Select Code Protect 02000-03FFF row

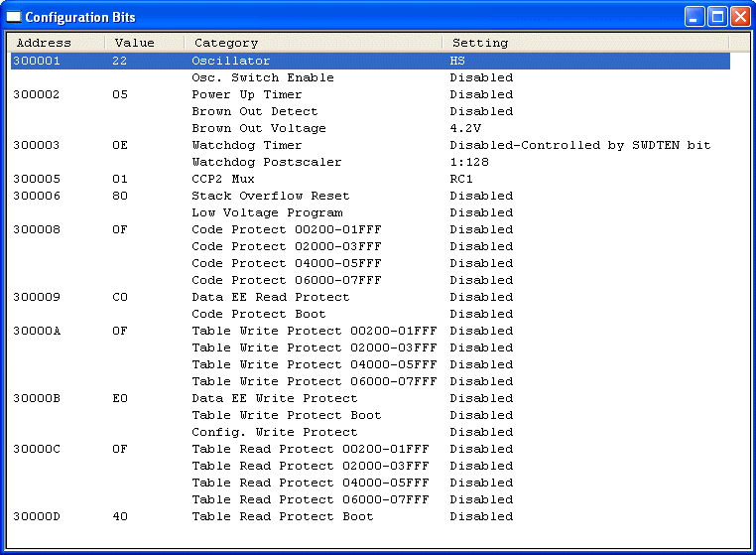click(370, 246)
